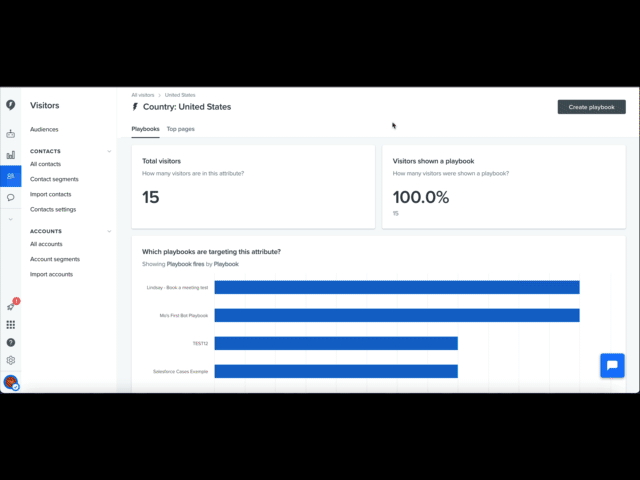Go to All visitors breadcrumb link
640x480 pixels.
pyautogui.click(x=143, y=95)
